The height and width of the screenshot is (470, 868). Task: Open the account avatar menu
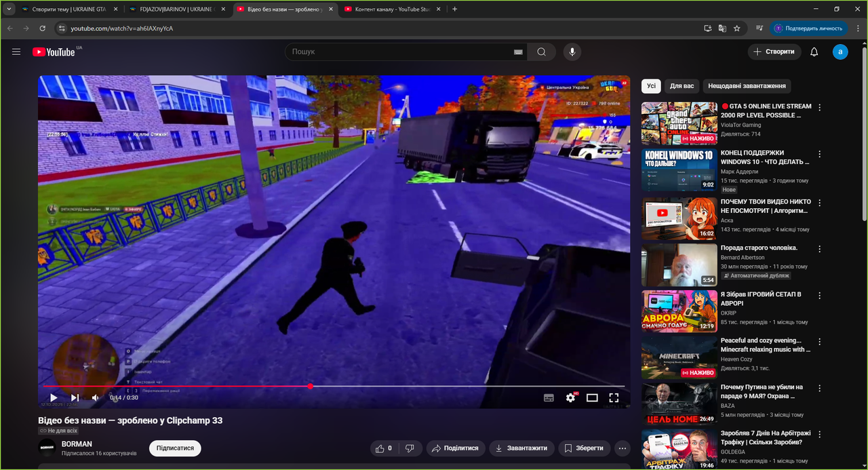tap(840, 52)
